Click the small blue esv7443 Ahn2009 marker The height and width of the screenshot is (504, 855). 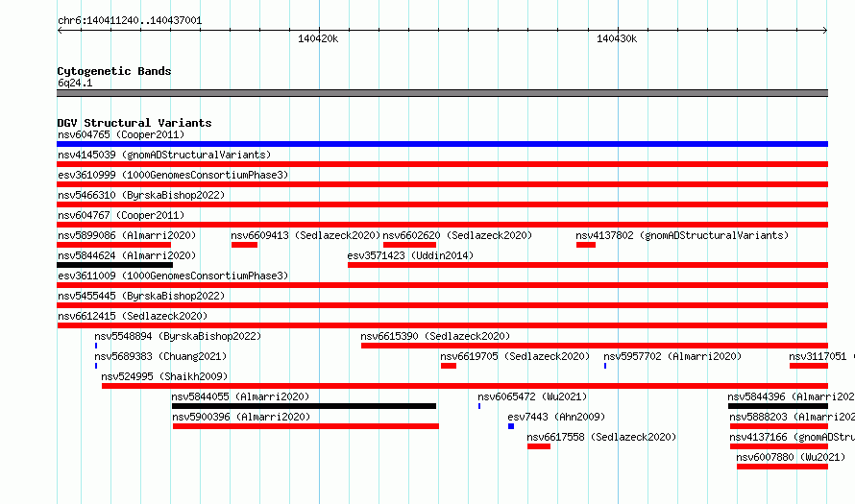pos(511,426)
